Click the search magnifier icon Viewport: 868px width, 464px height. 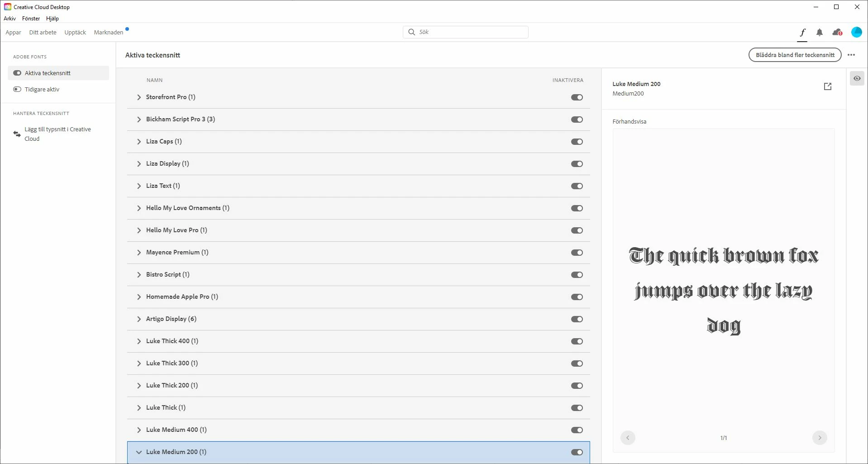(411, 32)
